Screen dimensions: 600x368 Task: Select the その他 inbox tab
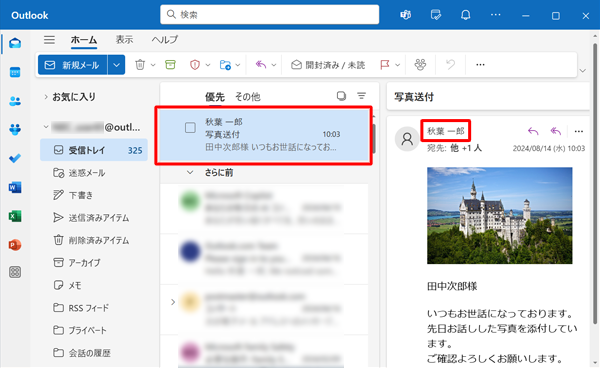tap(248, 97)
